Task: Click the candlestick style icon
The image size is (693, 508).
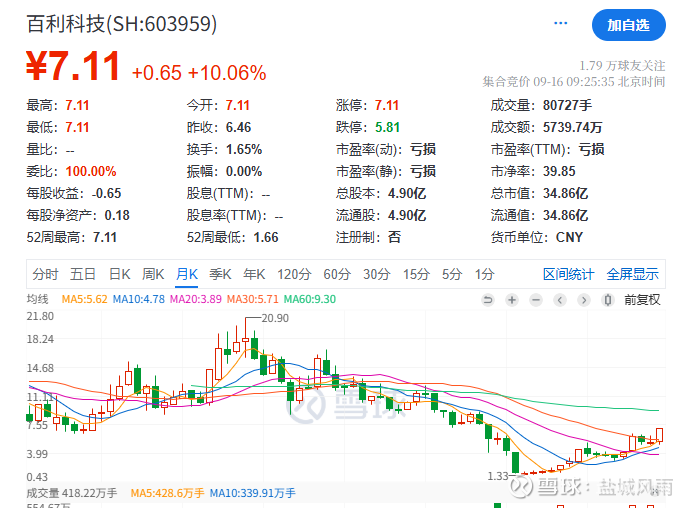Action: 608,300
